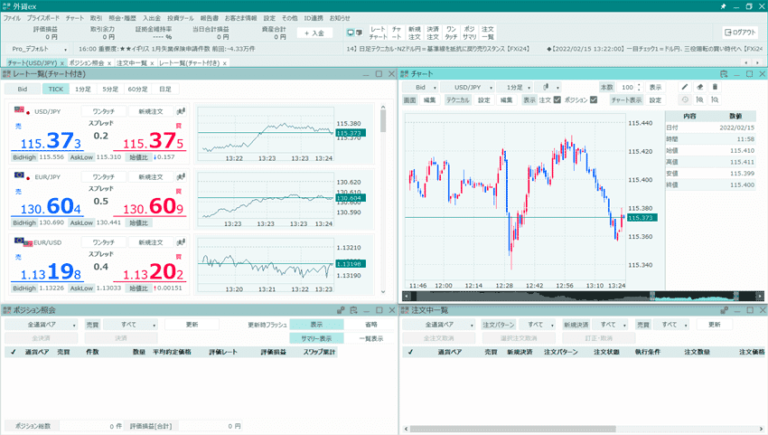The image size is (768, 435).
Task: Click the trash delete icon in chart panel
Action: coord(716,87)
